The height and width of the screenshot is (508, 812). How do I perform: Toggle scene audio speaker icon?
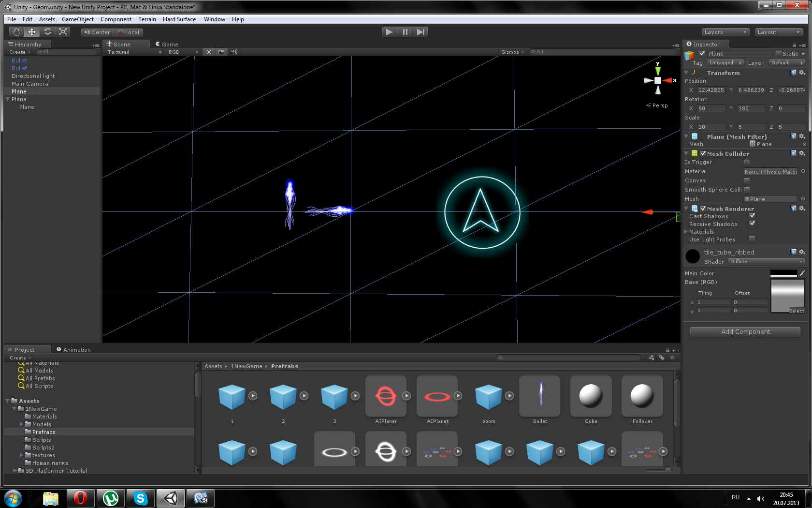pyautogui.click(x=234, y=52)
